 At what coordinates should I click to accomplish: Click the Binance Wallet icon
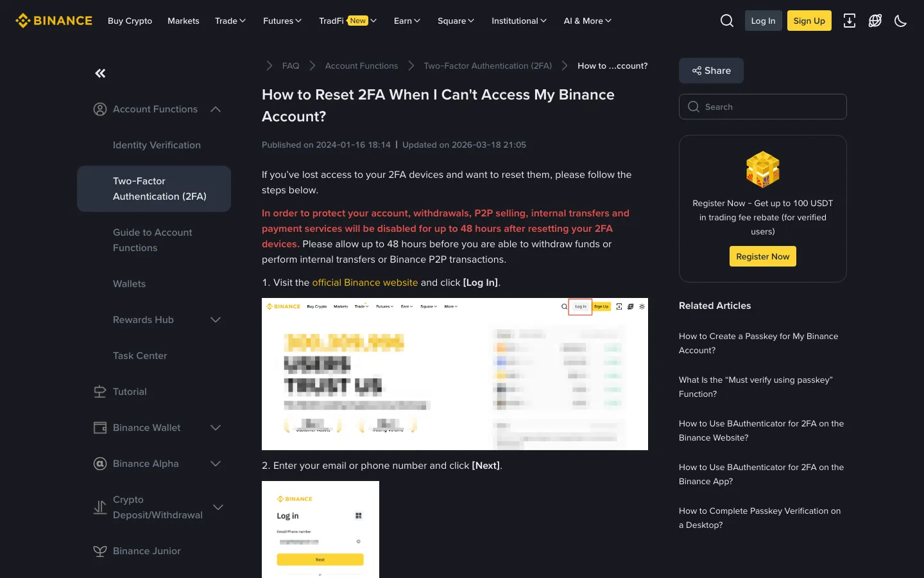pos(100,428)
